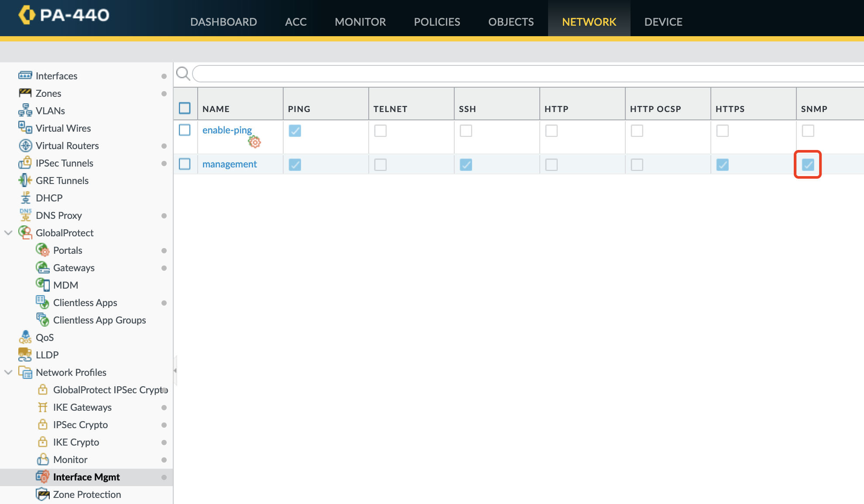Select 'Zone Protection' in the tree
The height and width of the screenshot is (504, 864).
(x=87, y=494)
